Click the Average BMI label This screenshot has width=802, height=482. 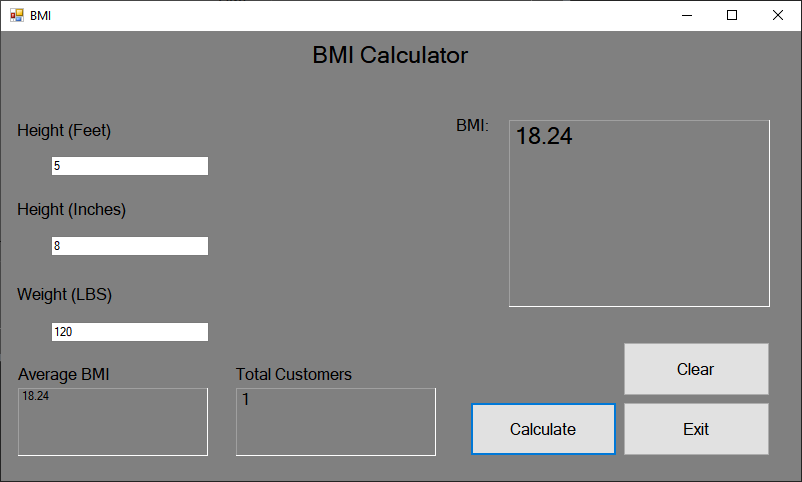[64, 374]
